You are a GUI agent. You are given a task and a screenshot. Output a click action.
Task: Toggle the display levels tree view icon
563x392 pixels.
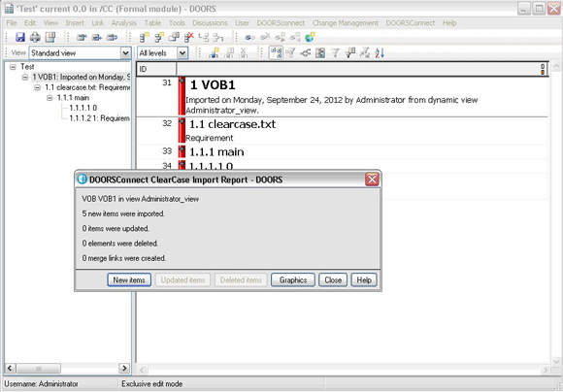point(276,53)
